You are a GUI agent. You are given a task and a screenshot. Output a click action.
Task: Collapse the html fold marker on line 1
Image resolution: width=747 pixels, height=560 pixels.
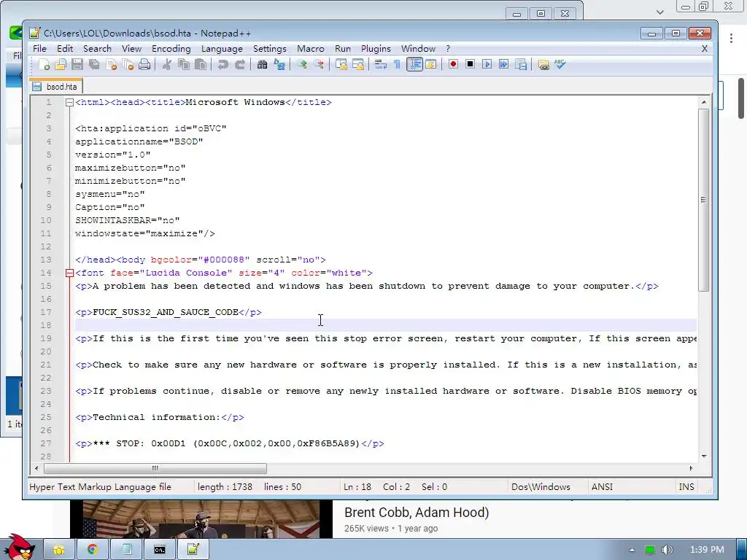[x=69, y=102]
